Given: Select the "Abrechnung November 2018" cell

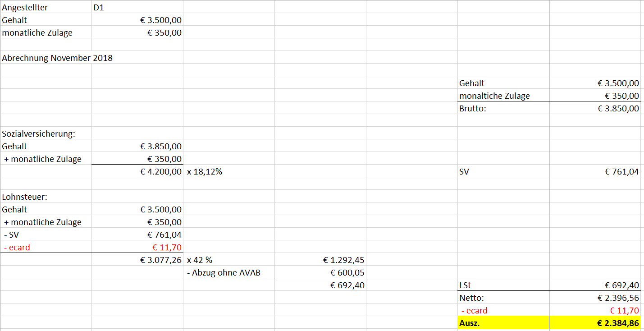Looking at the screenshot, I should (57, 58).
